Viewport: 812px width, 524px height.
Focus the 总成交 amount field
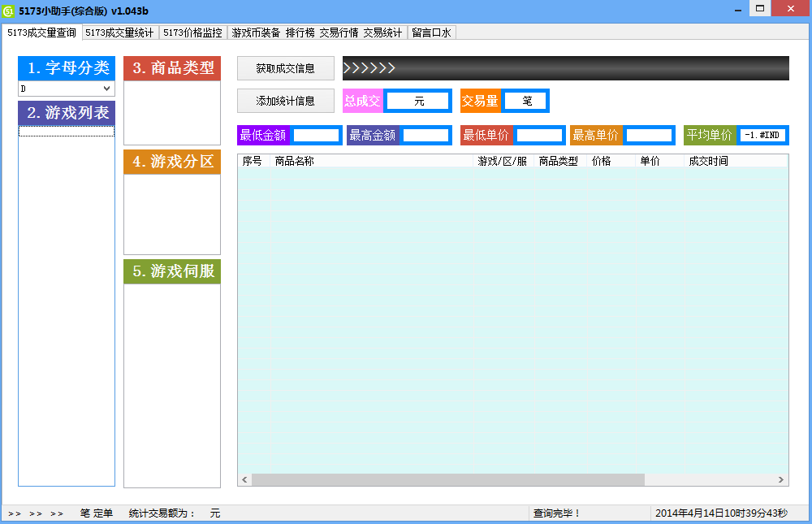418,101
